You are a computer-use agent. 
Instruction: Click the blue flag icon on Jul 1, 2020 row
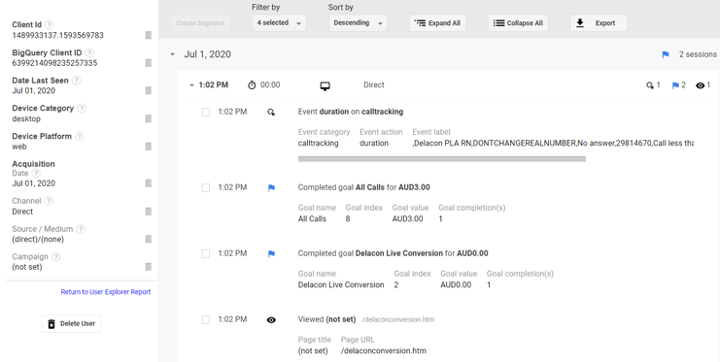coord(665,55)
